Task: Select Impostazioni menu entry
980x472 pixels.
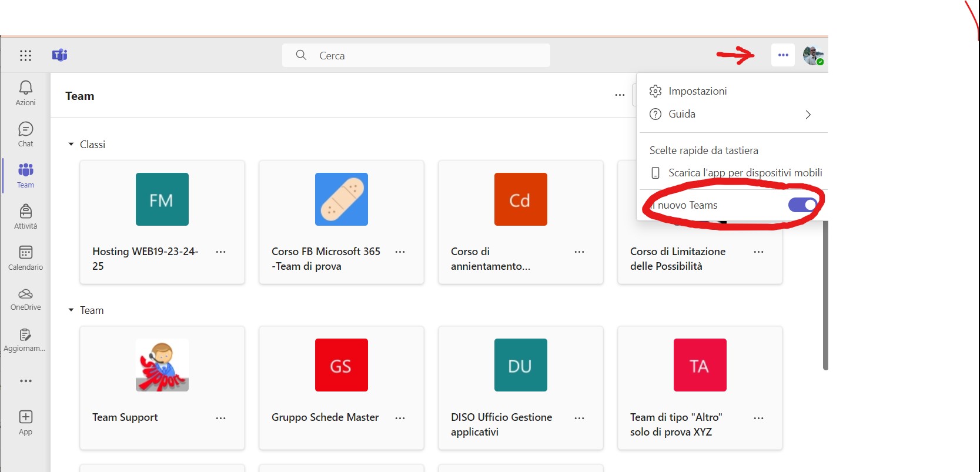Action: tap(733, 91)
